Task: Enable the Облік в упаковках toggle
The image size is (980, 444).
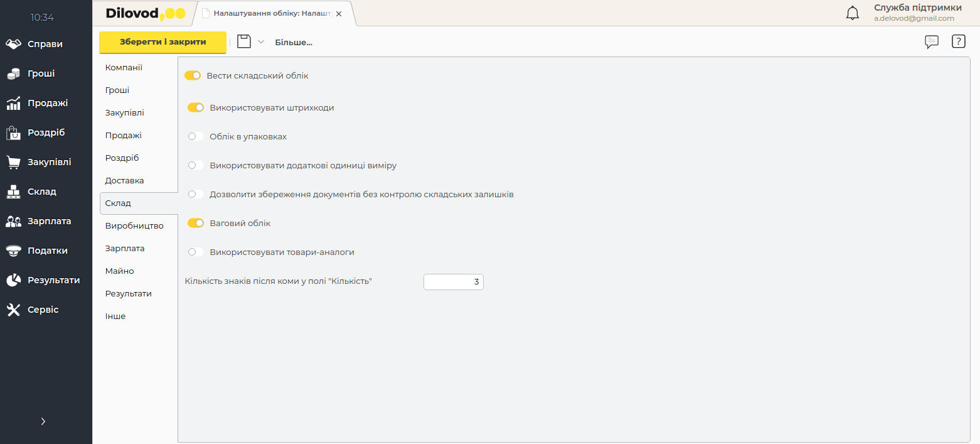Action: click(x=196, y=136)
